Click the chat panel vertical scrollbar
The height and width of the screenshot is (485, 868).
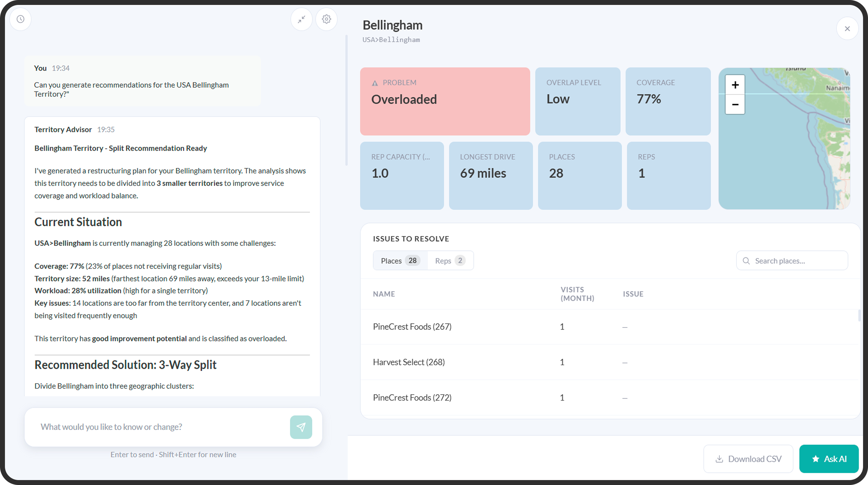point(346,100)
